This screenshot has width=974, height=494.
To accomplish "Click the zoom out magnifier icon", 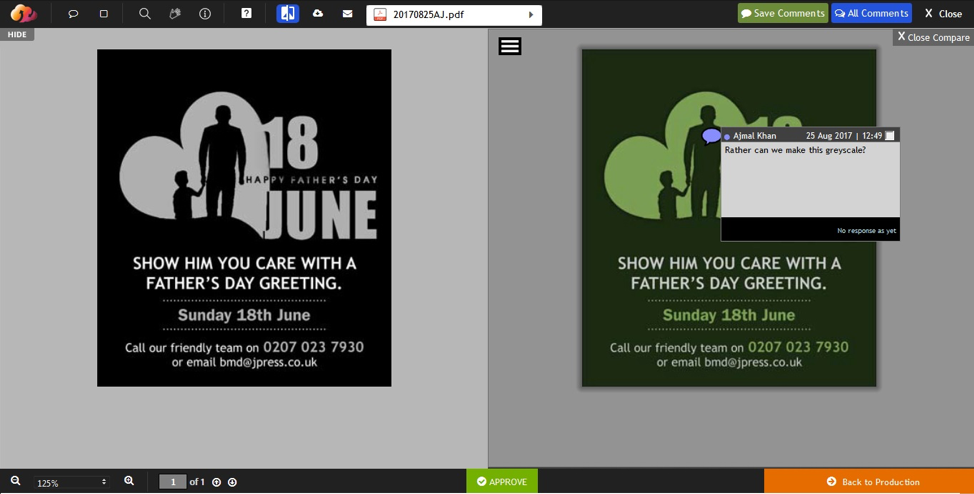I will tap(16, 481).
